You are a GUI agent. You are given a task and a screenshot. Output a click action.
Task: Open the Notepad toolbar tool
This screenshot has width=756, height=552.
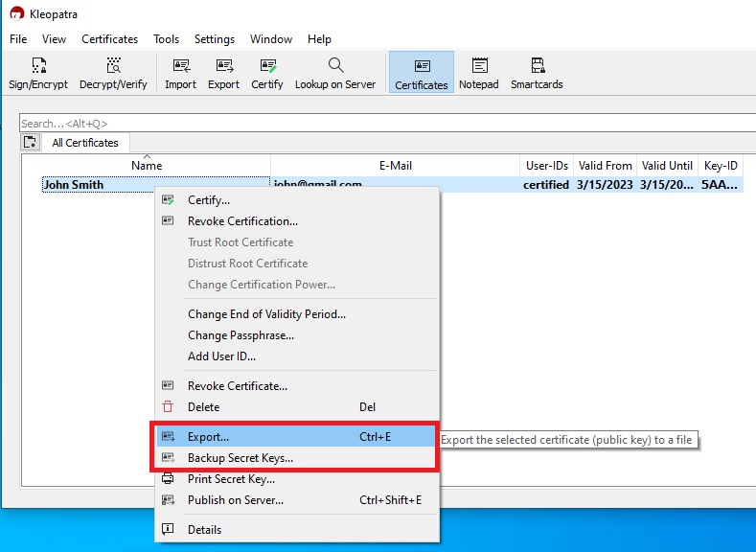(x=479, y=73)
